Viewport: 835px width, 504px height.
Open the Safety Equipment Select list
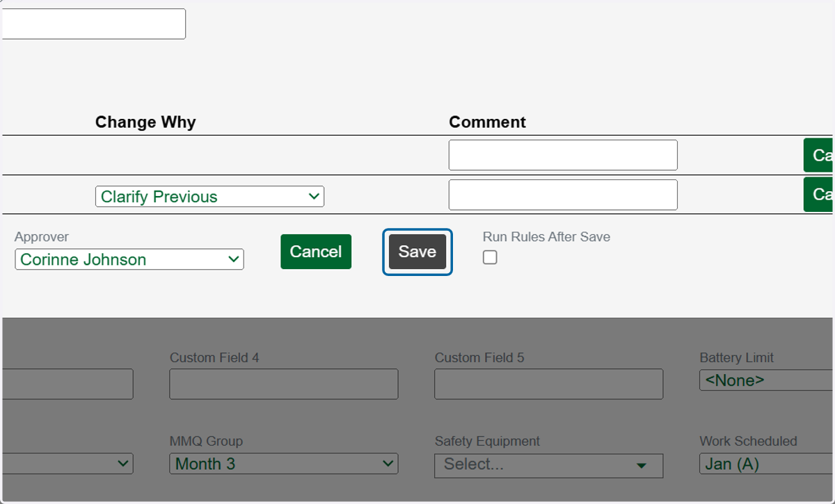point(549,465)
